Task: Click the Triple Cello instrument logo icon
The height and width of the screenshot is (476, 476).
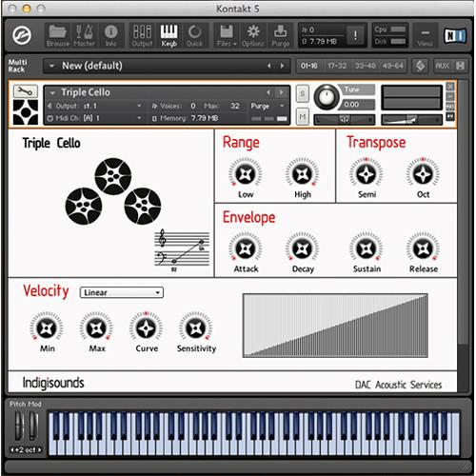Action: pyautogui.click(x=26, y=112)
